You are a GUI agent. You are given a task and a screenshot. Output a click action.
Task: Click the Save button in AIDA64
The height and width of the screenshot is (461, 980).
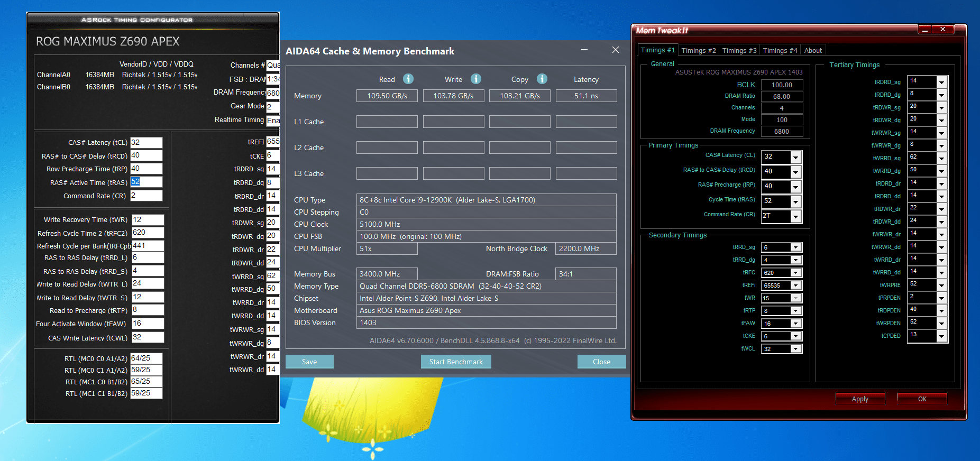click(309, 362)
